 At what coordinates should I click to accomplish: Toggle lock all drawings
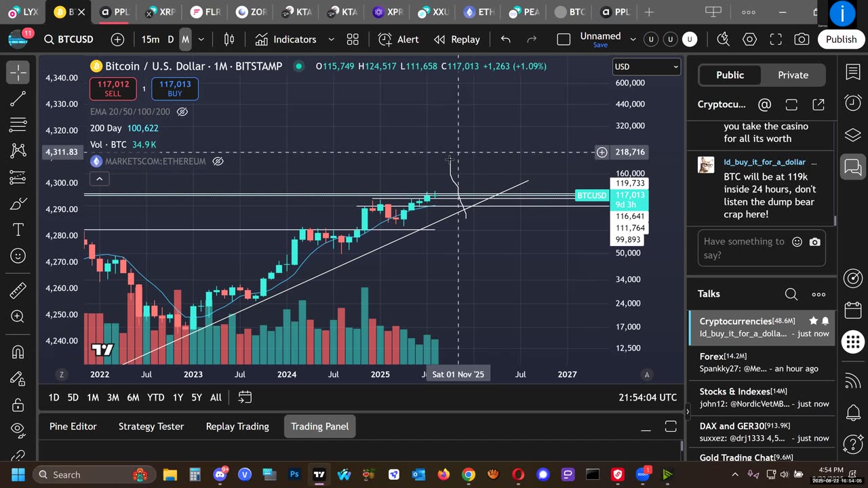tap(18, 404)
